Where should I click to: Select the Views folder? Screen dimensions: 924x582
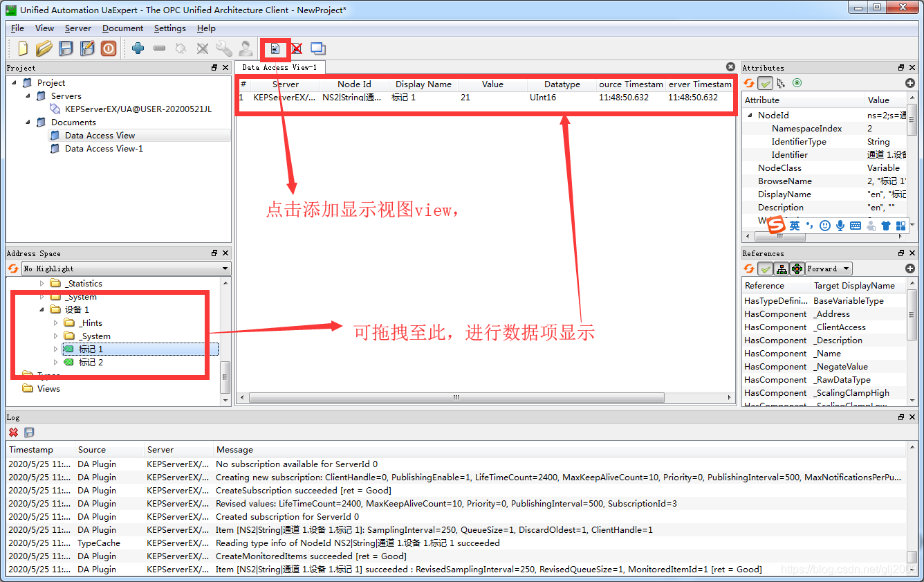pos(48,388)
